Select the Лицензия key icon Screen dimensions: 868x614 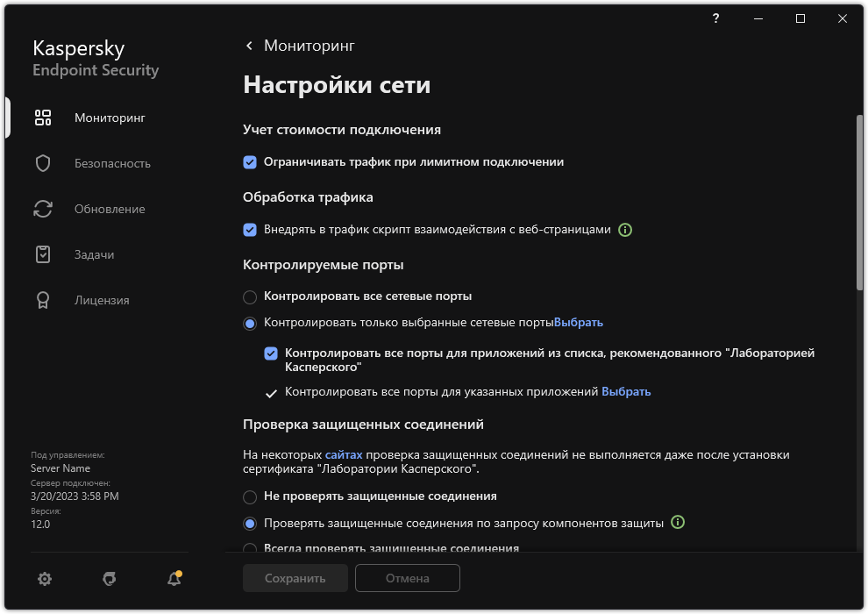click(x=42, y=299)
